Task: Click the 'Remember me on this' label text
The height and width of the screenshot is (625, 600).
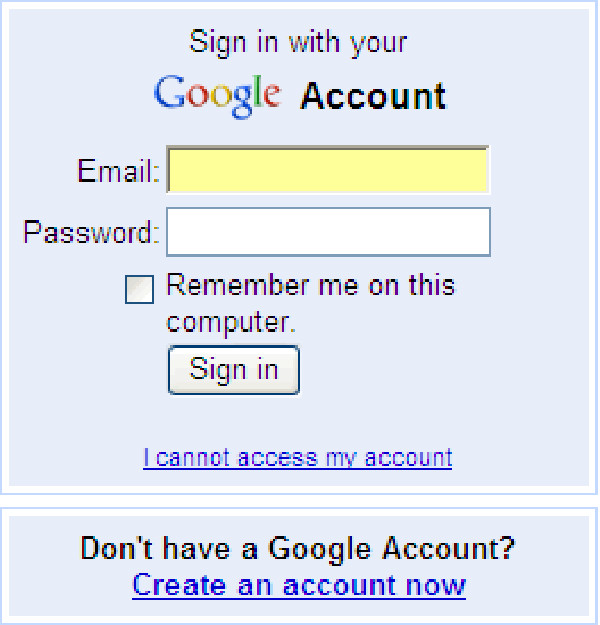Action: (310, 286)
